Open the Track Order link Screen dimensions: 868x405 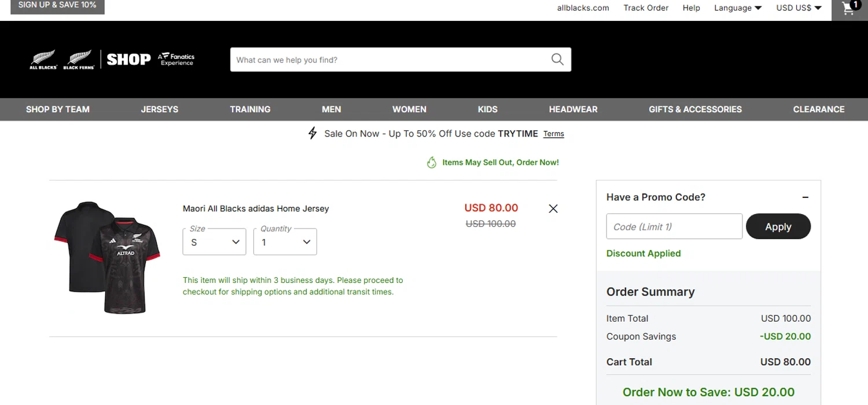coord(646,8)
